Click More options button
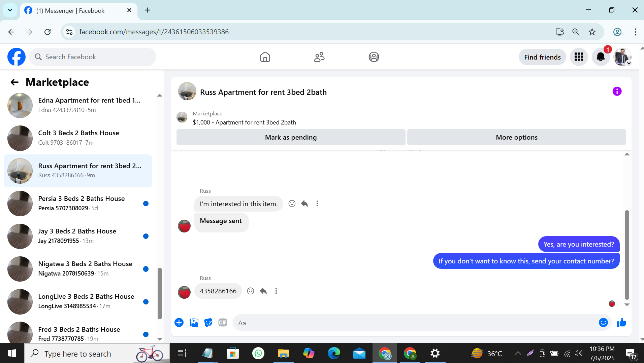This screenshot has width=644, height=363. click(x=516, y=137)
